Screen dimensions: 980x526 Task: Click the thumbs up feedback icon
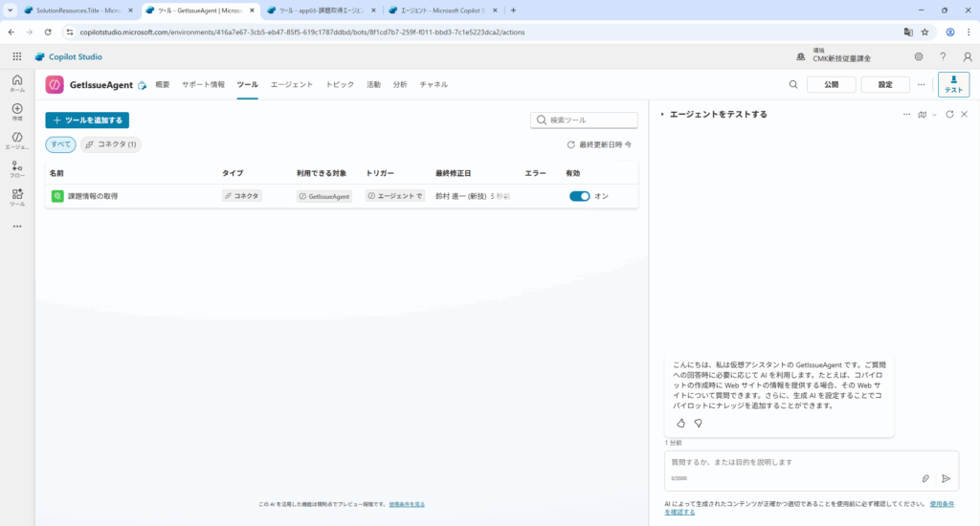[x=681, y=423]
